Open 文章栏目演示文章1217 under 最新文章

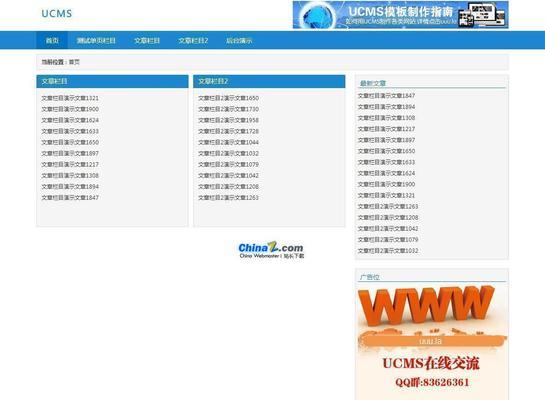(387, 129)
